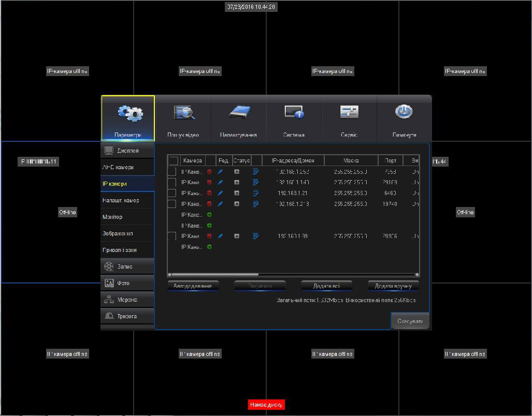The width and height of the screenshot is (532, 416).
Task: Click the horizontal scrollbar under camera table
Action: pyautogui.click(x=293, y=275)
